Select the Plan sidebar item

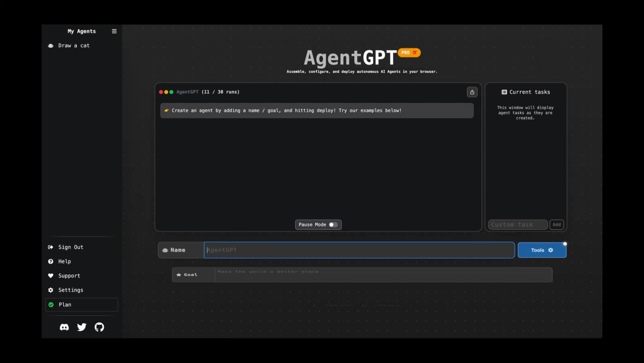point(81,304)
